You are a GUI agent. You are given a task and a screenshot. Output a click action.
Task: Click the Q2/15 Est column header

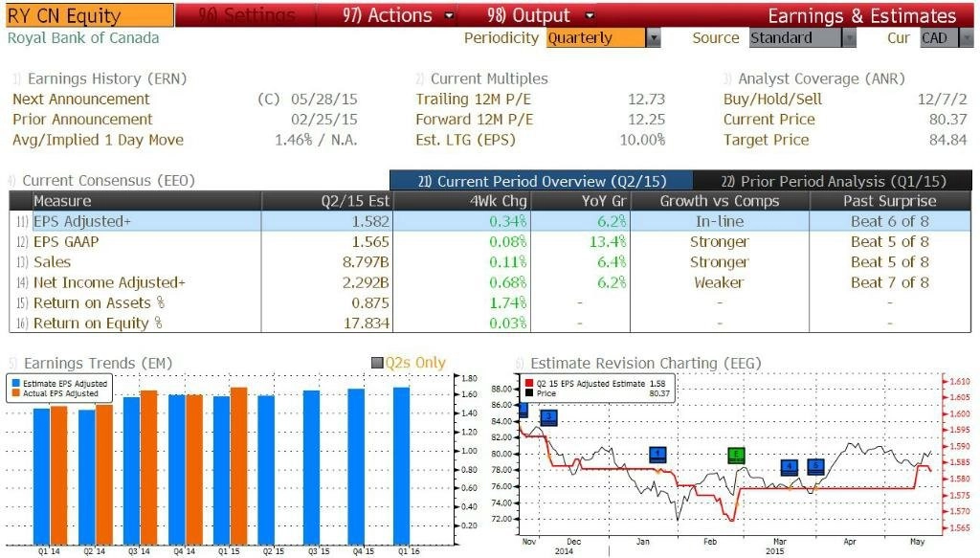pos(327,201)
